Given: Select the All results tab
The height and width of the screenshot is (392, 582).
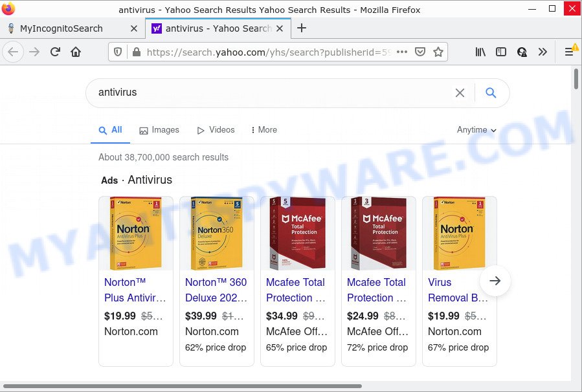Looking at the screenshot, I should (x=110, y=130).
